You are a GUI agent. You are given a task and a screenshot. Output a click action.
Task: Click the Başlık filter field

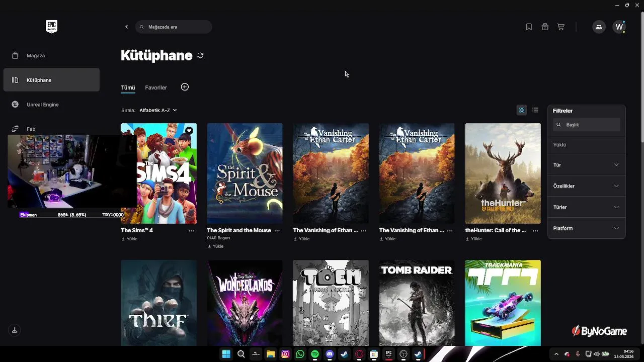586,125
